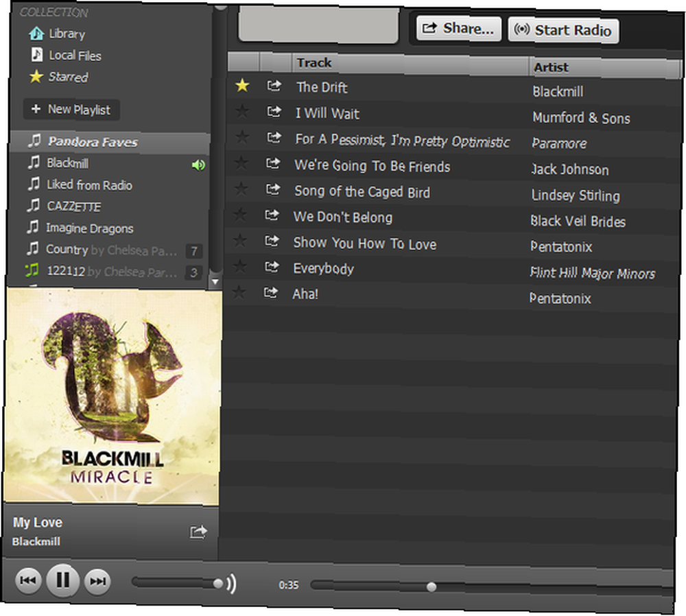Image resolution: width=686 pixels, height=616 pixels.
Task: Click the song progress slider handle
Action: tap(431, 587)
